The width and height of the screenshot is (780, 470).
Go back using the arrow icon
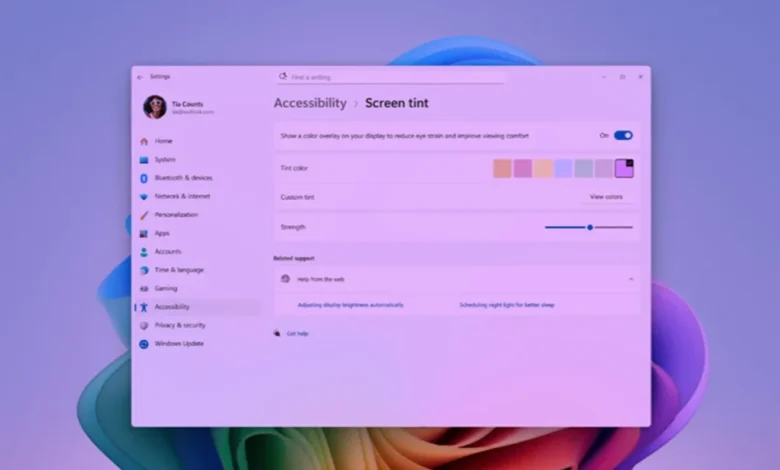click(140, 77)
